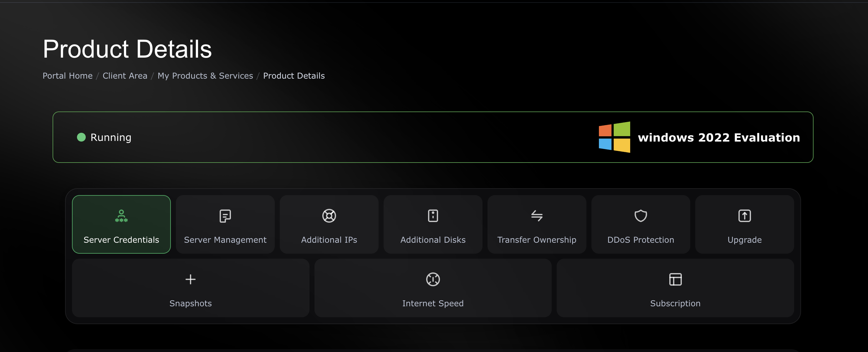This screenshot has height=352, width=868.
Task: Follow the Portal Home breadcrumb link
Action: point(67,76)
